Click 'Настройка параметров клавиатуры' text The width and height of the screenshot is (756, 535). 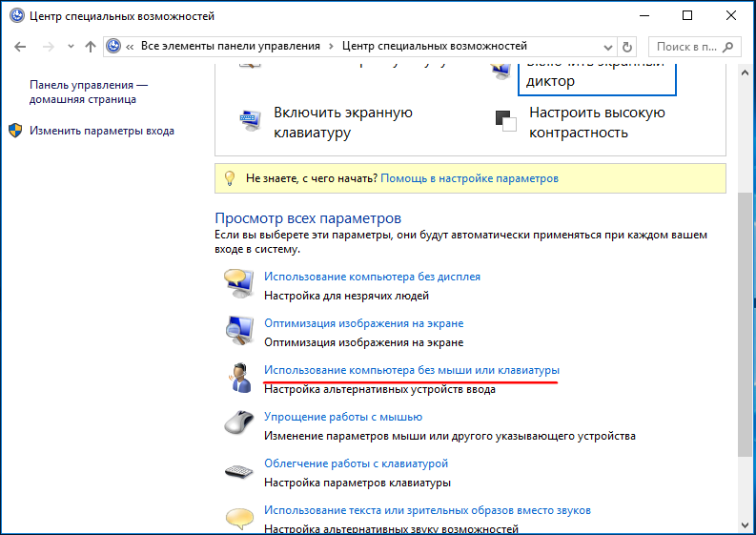coord(358,483)
